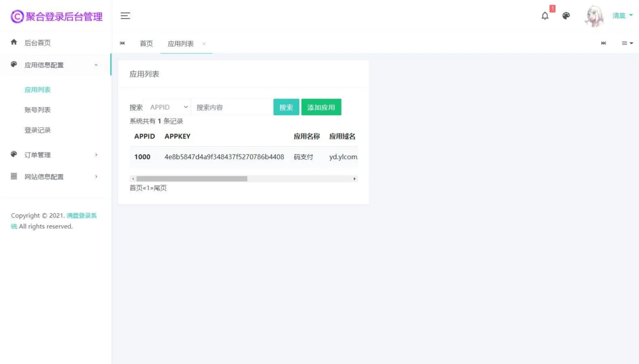This screenshot has width=639, height=364.
Task: Close the 应用列表 tab
Action: click(204, 44)
